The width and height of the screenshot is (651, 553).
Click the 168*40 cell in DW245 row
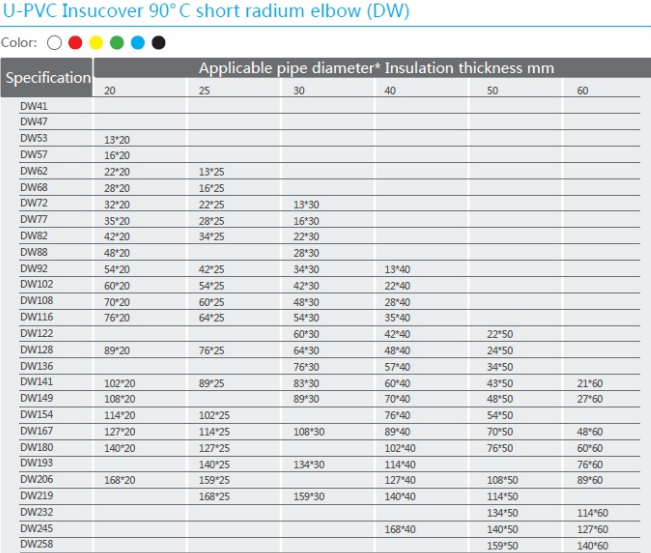[x=400, y=529]
